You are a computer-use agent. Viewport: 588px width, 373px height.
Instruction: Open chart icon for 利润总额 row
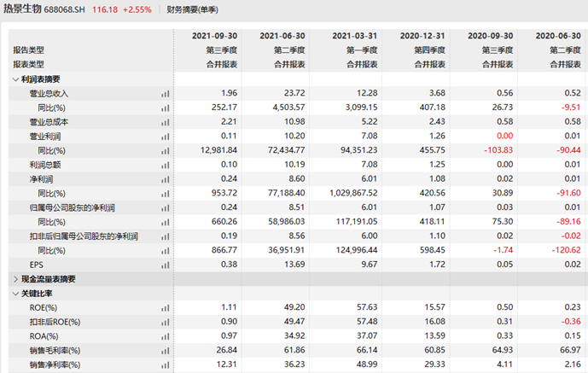click(166, 165)
